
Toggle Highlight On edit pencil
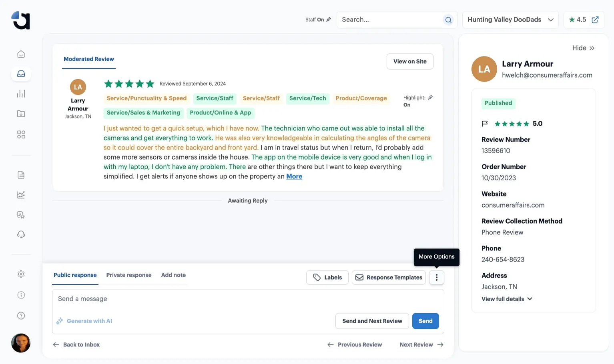(x=430, y=98)
